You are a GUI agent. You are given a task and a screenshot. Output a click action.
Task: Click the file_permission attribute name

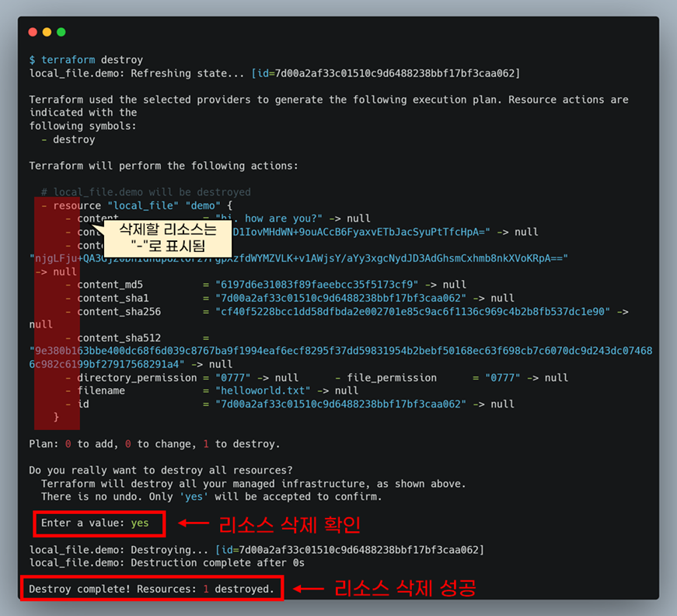click(392, 377)
